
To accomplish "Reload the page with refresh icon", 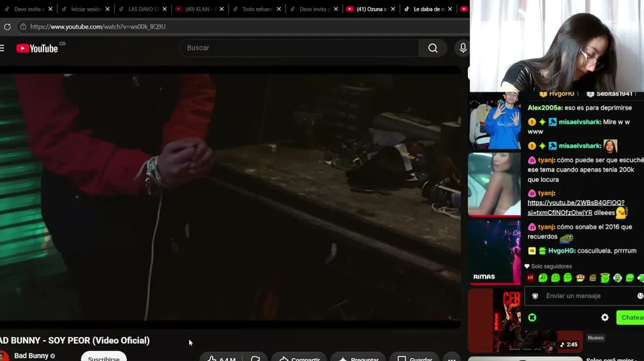I will (7, 27).
